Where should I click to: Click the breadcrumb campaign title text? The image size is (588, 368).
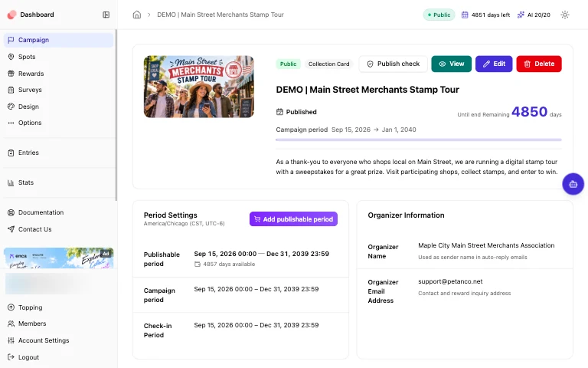pos(220,15)
